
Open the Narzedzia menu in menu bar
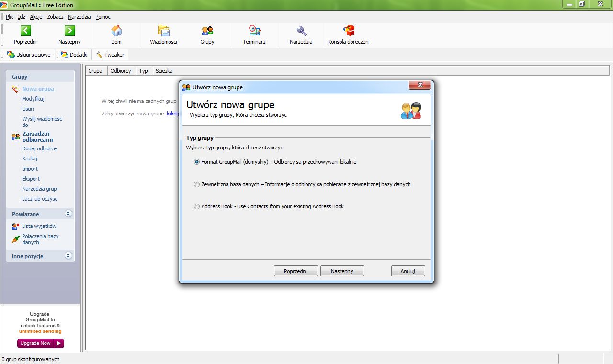coord(79,17)
